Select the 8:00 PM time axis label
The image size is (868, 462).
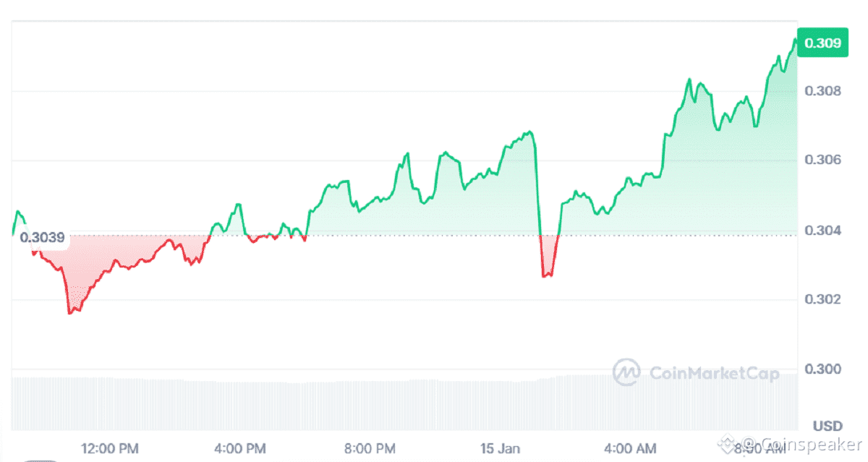(x=371, y=448)
